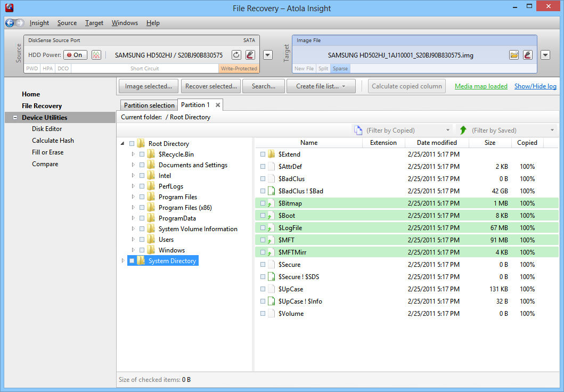Check the $Volume row checkbox
The image size is (564, 392).
click(x=263, y=313)
